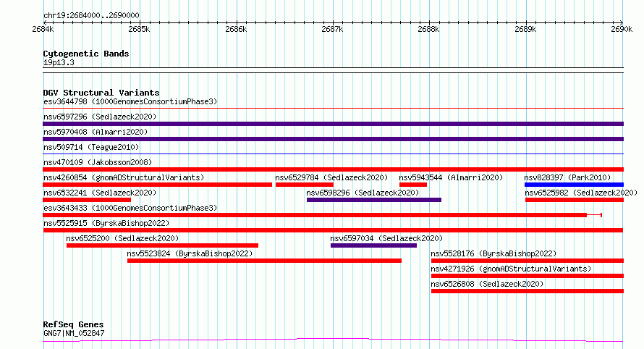
Task: Click the thin red line of esv3644798
Action: [333, 109]
